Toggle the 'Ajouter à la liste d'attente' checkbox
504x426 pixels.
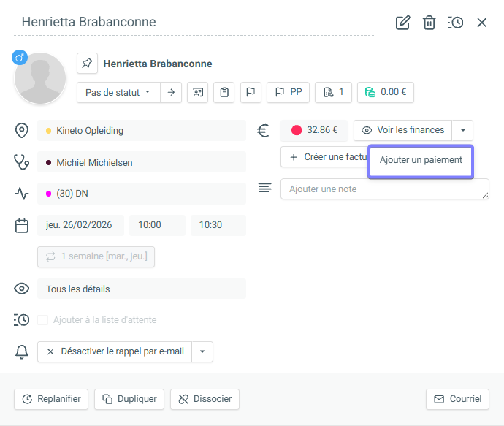[43, 320]
